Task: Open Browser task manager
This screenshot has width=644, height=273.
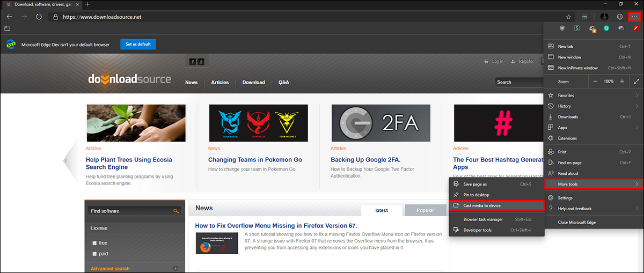Action: pyautogui.click(x=496, y=219)
